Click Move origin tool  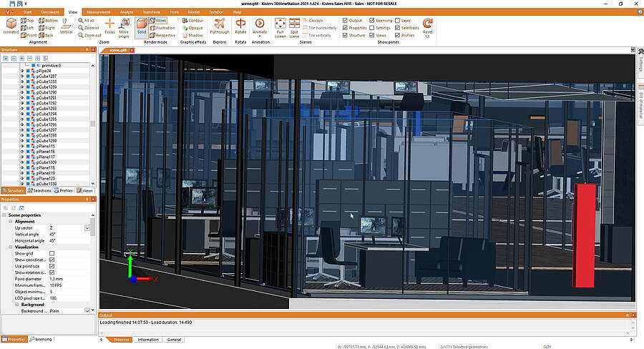tap(124, 28)
